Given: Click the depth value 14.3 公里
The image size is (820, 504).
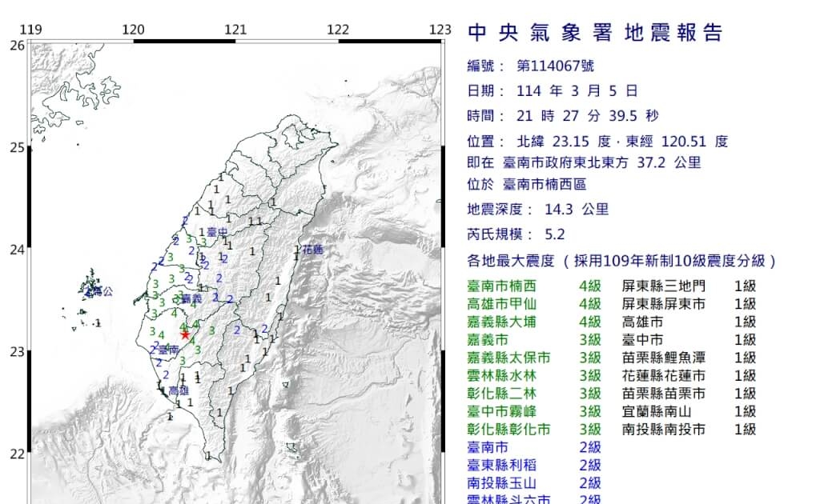Looking at the screenshot, I should tap(577, 210).
